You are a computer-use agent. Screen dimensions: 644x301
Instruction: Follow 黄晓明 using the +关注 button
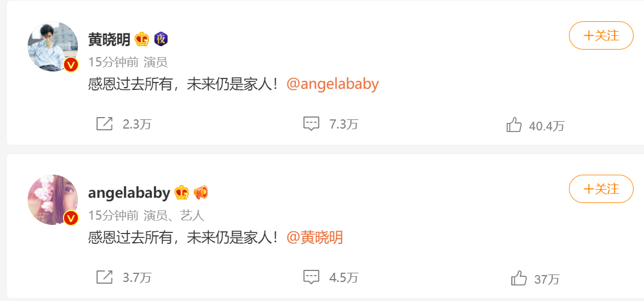pyautogui.click(x=601, y=36)
